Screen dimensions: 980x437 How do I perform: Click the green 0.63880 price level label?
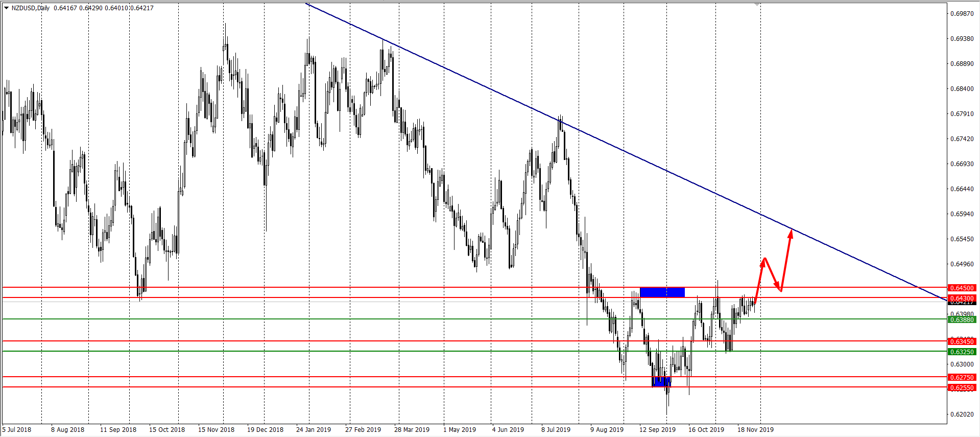tap(962, 320)
